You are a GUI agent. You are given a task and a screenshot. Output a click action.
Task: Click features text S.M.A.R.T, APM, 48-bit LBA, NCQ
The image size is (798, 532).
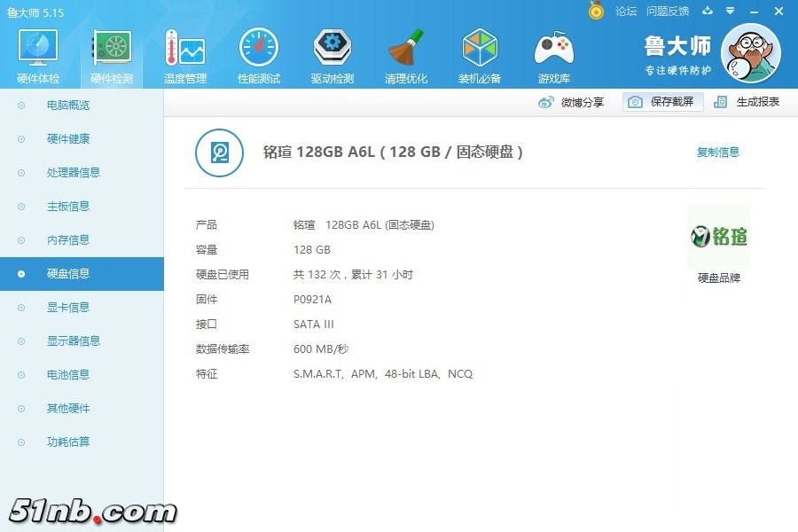click(383, 374)
